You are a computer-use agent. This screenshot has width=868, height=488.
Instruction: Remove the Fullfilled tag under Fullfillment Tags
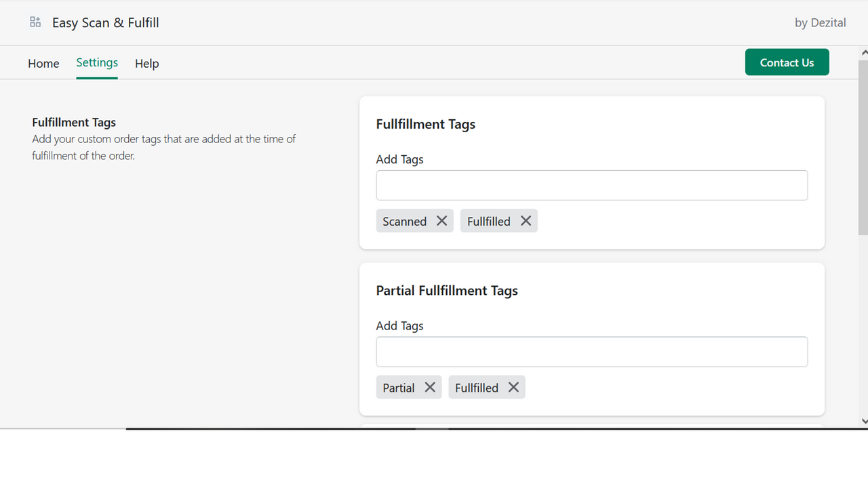click(x=526, y=220)
